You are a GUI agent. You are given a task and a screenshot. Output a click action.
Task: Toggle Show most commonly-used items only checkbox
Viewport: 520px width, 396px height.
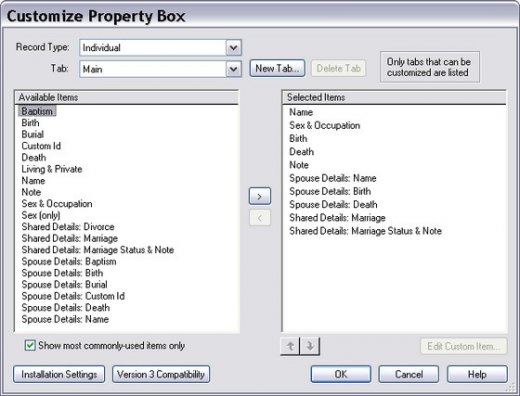pyautogui.click(x=30, y=345)
